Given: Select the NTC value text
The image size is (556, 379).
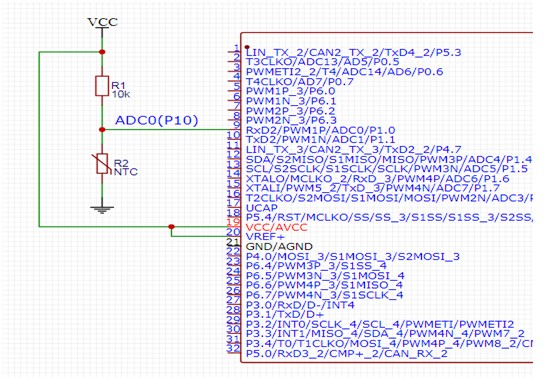Looking at the screenshot, I should [x=125, y=172].
